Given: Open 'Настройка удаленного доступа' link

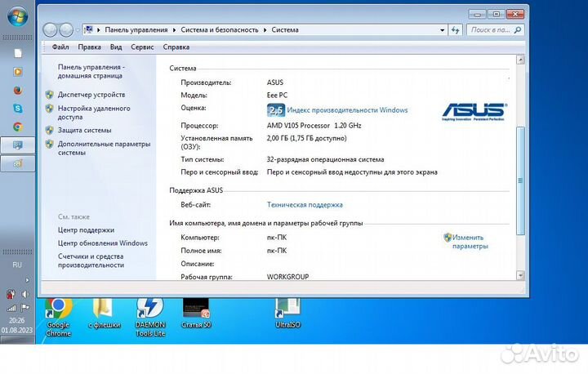Looking at the screenshot, I should coord(94,113).
